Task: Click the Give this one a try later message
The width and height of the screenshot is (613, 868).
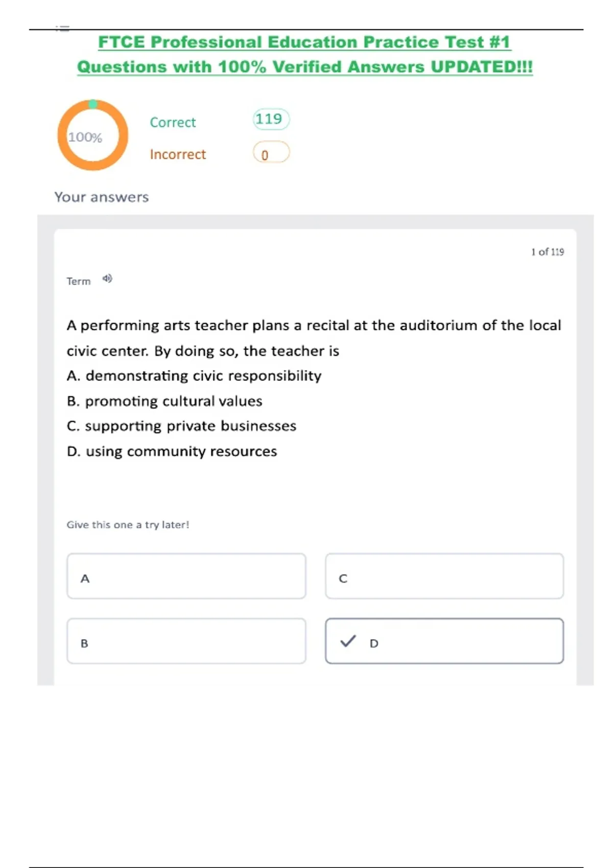Action: click(x=128, y=525)
